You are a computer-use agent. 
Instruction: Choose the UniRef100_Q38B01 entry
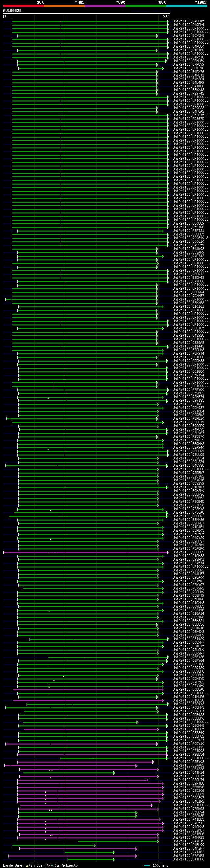tap(188, 794)
